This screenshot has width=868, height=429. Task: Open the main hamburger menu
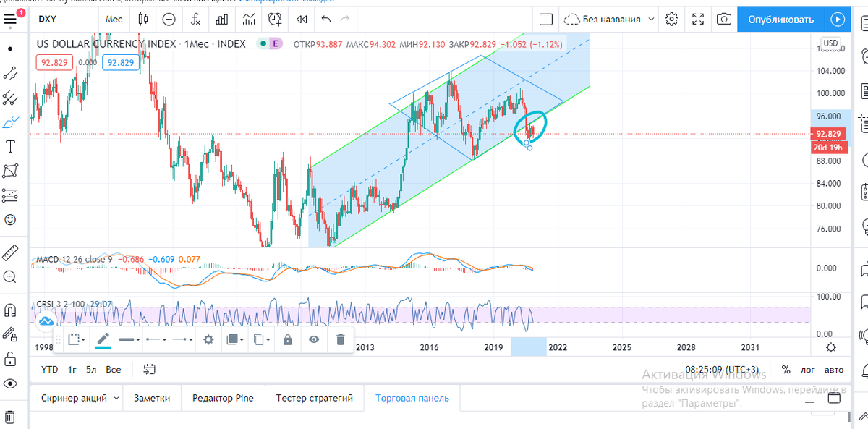click(10, 19)
